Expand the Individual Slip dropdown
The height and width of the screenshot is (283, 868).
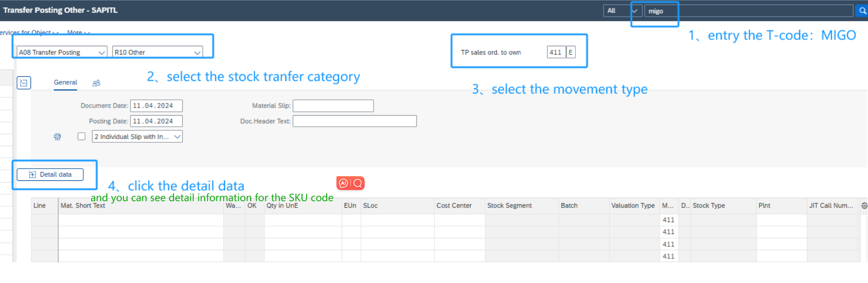[x=177, y=137]
